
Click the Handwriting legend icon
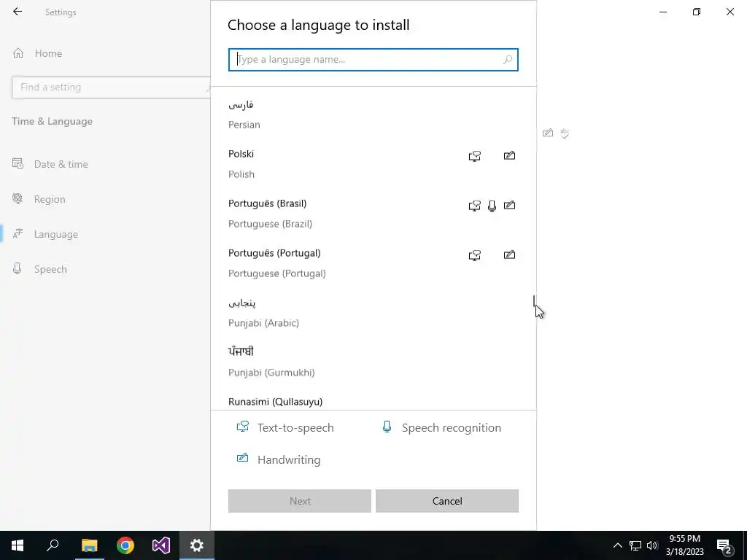242,458
